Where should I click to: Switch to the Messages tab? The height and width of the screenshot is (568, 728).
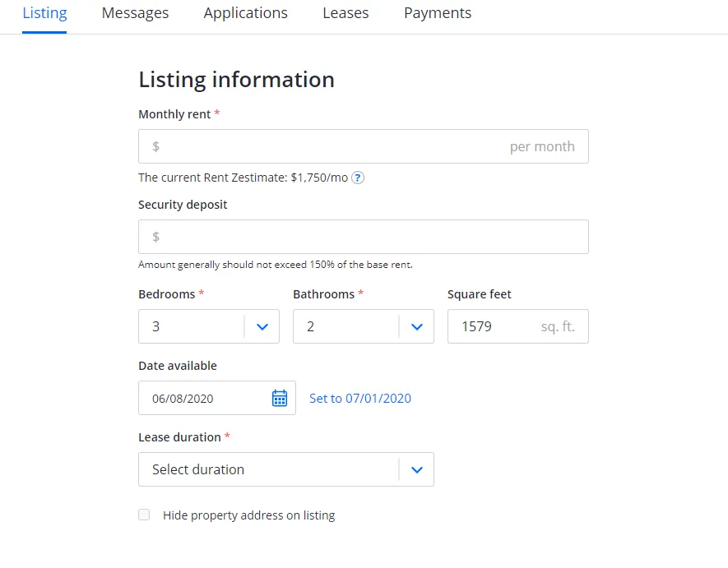135,13
